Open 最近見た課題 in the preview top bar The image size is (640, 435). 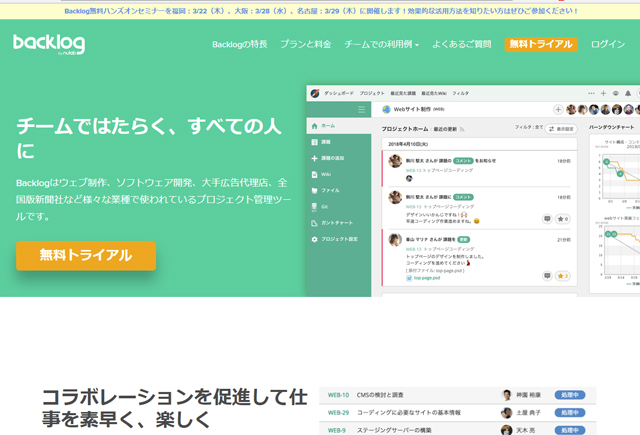(x=403, y=93)
